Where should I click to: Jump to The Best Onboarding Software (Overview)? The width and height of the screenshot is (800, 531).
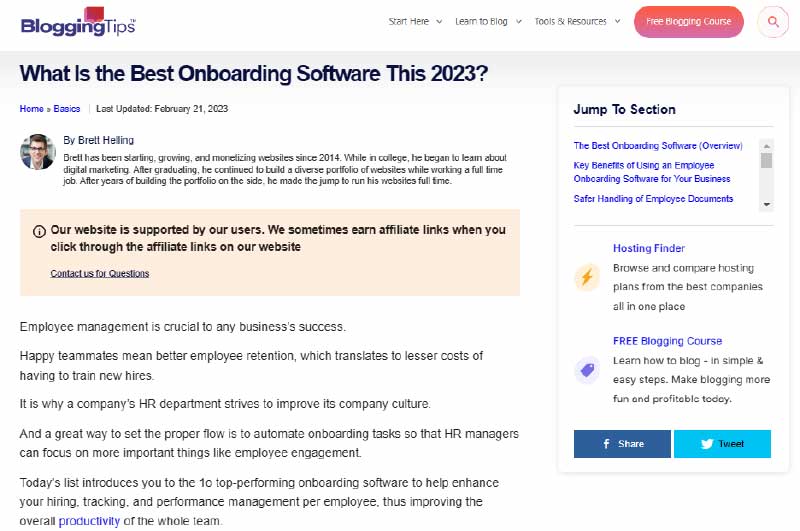[x=658, y=145]
